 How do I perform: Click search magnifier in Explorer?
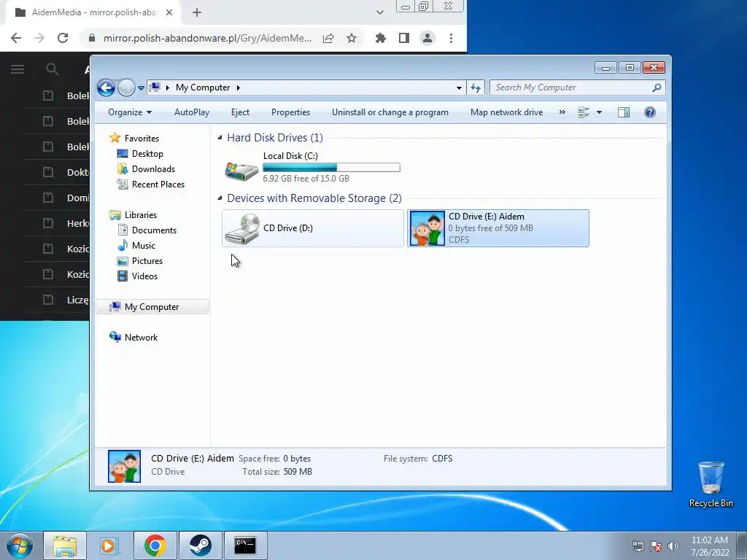tap(657, 87)
